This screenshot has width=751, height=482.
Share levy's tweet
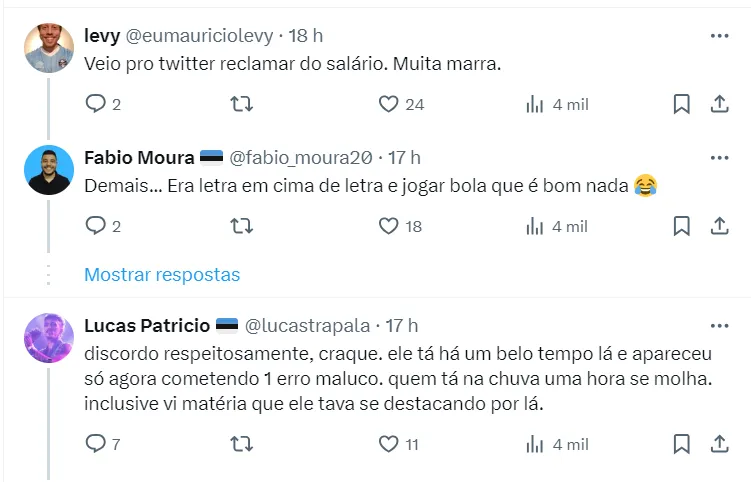[x=718, y=105]
